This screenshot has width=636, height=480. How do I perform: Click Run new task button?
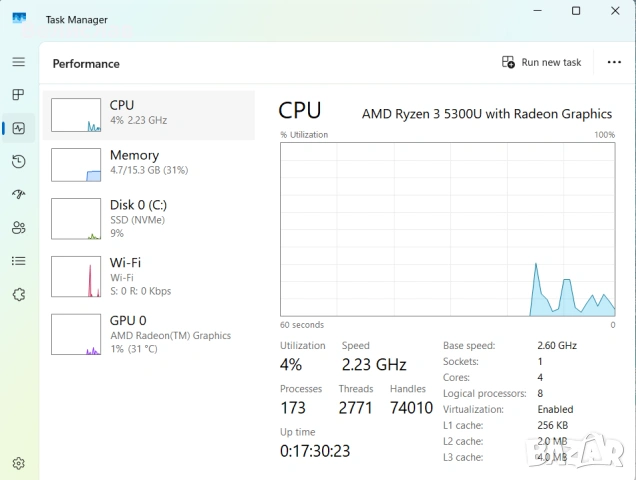(541, 62)
